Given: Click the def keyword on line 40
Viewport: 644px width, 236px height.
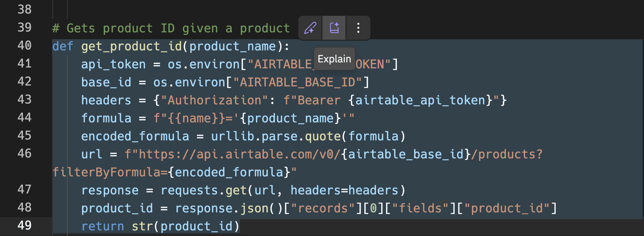Looking at the screenshot, I should point(63,46).
